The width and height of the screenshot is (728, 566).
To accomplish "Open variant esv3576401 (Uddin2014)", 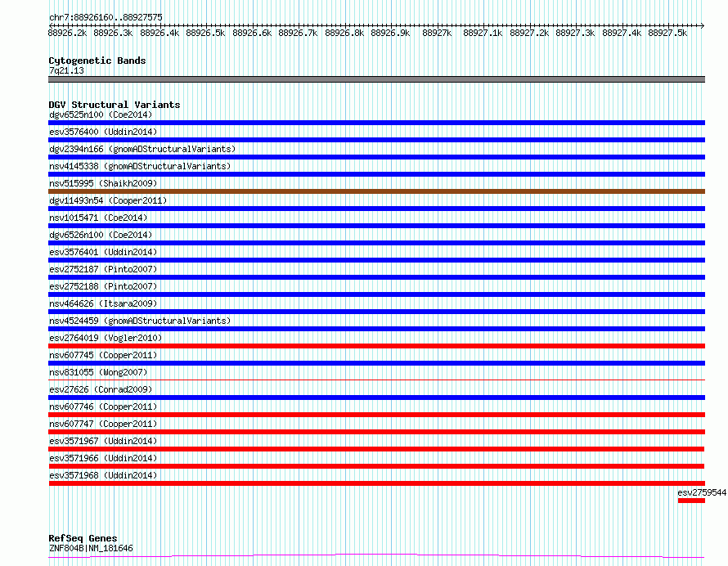I will (103, 252).
